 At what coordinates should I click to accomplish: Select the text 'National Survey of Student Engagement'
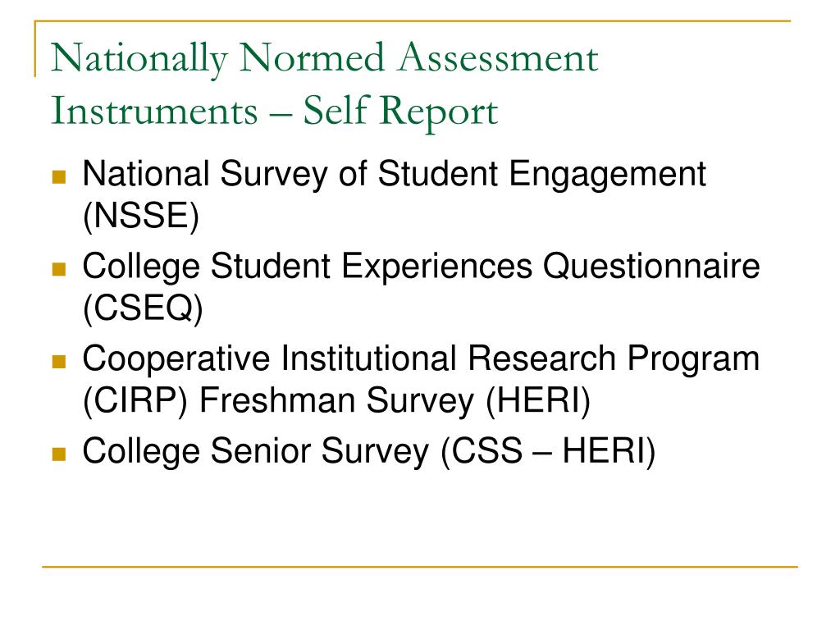395,176
